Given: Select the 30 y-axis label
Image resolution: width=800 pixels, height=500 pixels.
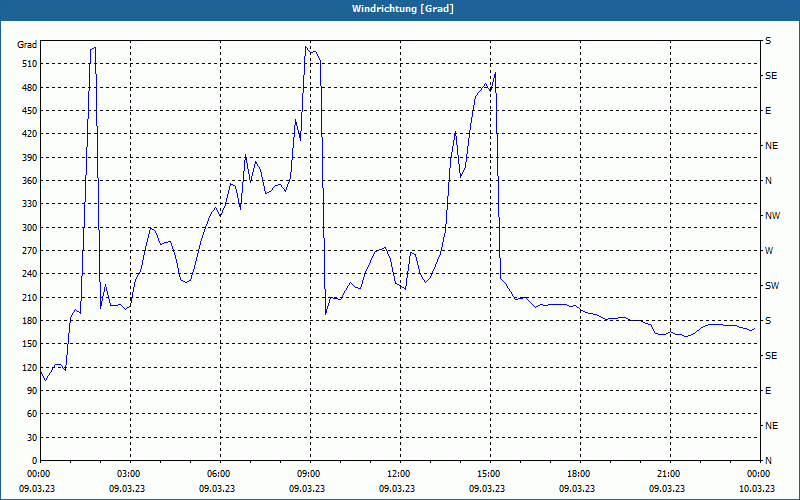Looking at the screenshot, I should (32, 437).
